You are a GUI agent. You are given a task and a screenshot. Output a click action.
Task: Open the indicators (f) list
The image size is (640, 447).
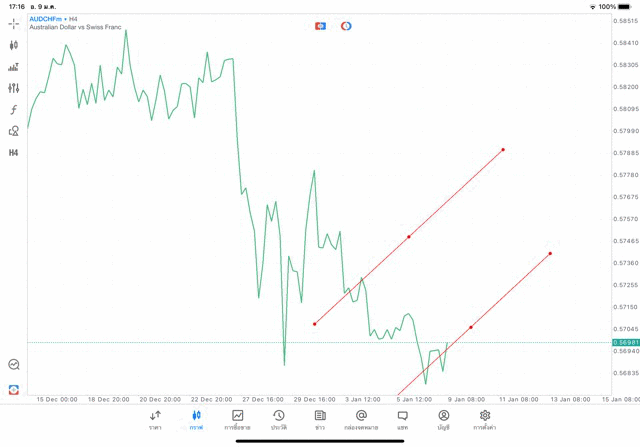click(14, 110)
